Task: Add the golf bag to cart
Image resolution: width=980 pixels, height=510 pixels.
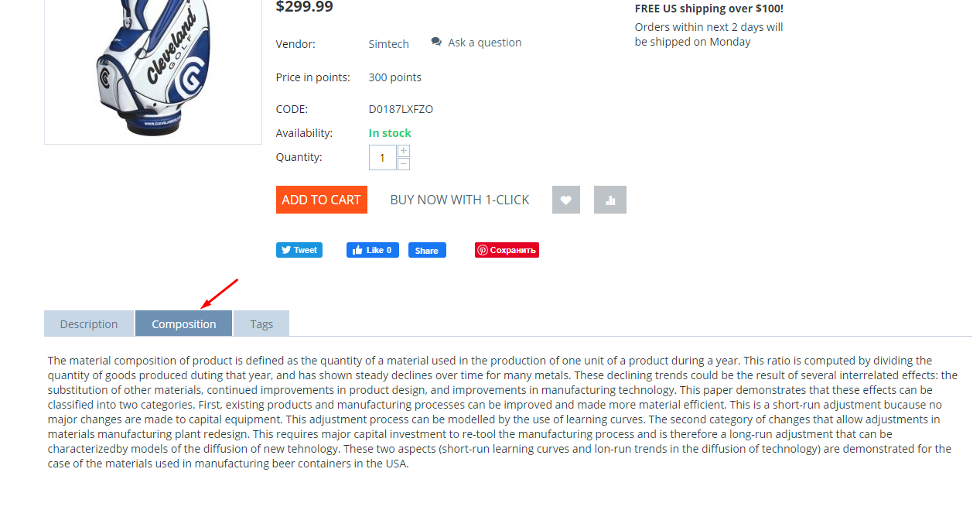Action: pyautogui.click(x=322, y=200)
